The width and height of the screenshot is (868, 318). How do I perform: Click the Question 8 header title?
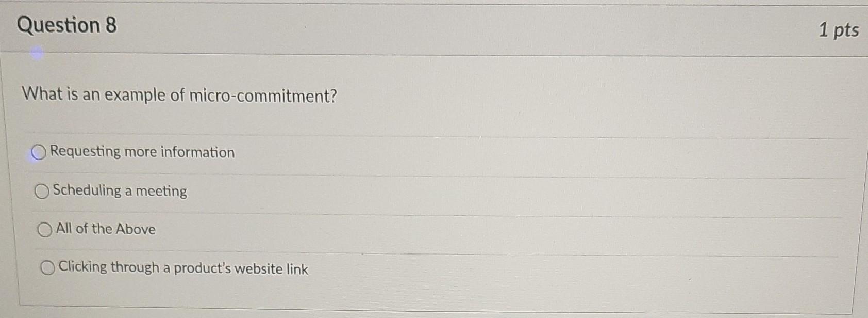point(67,25)
